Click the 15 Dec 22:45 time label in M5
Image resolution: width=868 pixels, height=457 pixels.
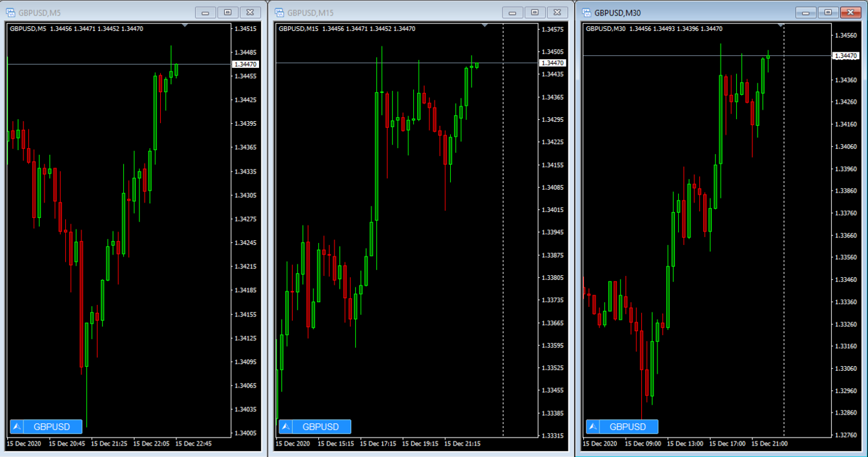194,444
